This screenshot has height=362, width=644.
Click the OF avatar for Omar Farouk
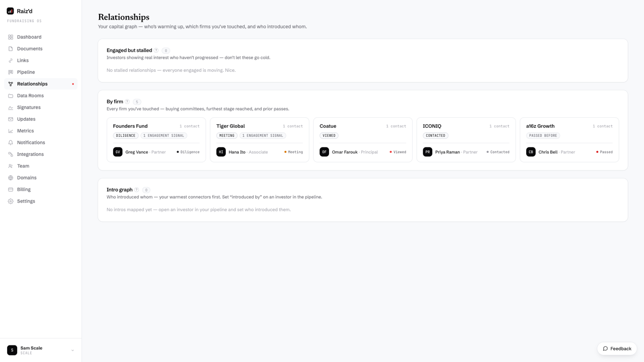(x=325, y=152)
